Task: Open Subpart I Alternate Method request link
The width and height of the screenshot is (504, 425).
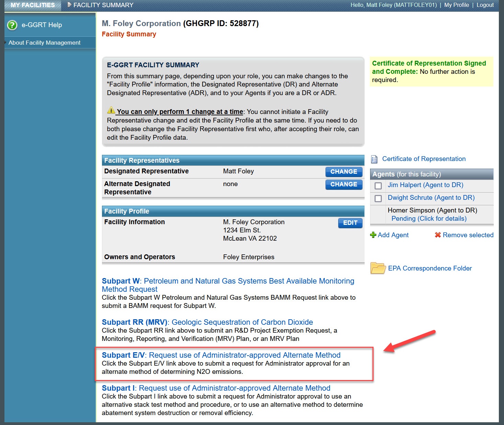Action: coord(216,388)
